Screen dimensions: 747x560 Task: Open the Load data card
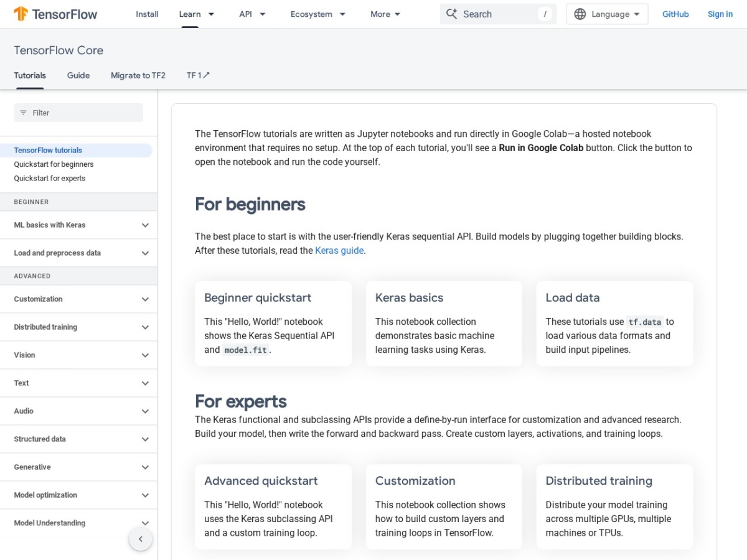tap(614, 324)
